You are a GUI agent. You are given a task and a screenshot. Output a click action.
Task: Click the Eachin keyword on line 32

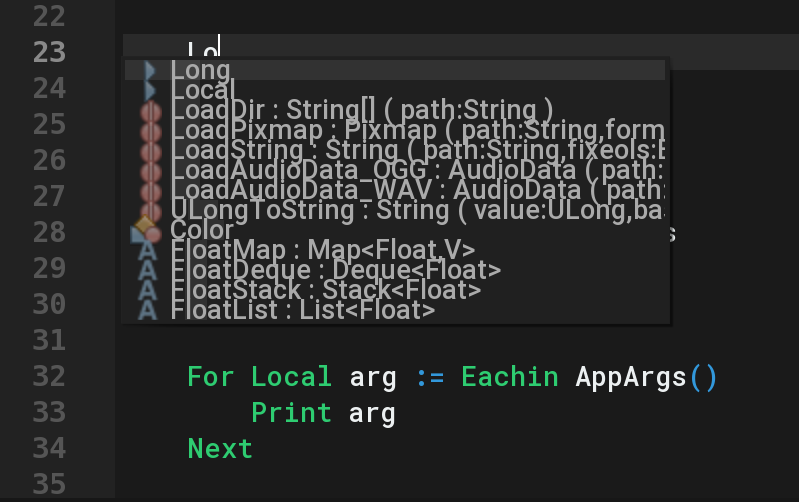pyautogui.click(x=510, y=377)
